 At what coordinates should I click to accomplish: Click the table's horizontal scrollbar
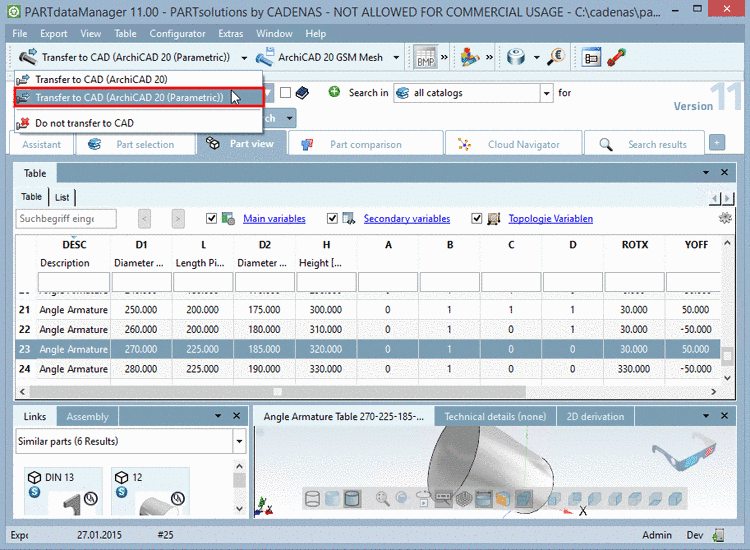pos(277,392)
